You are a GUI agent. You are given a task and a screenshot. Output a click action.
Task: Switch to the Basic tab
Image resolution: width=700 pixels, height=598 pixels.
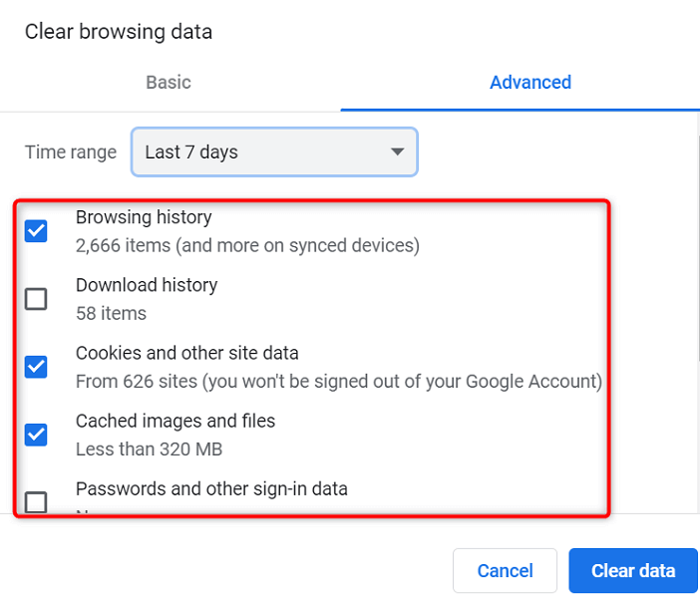(168, 83)
